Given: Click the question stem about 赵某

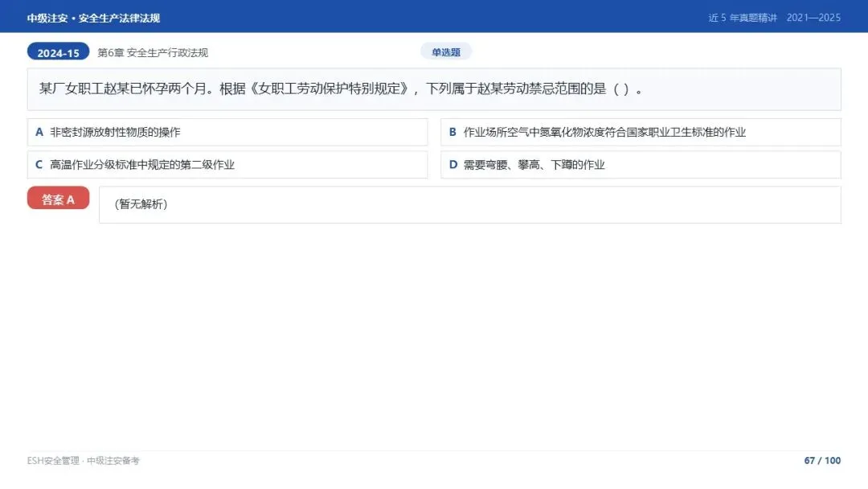Looking at the screenshot, I should (434, 89).
